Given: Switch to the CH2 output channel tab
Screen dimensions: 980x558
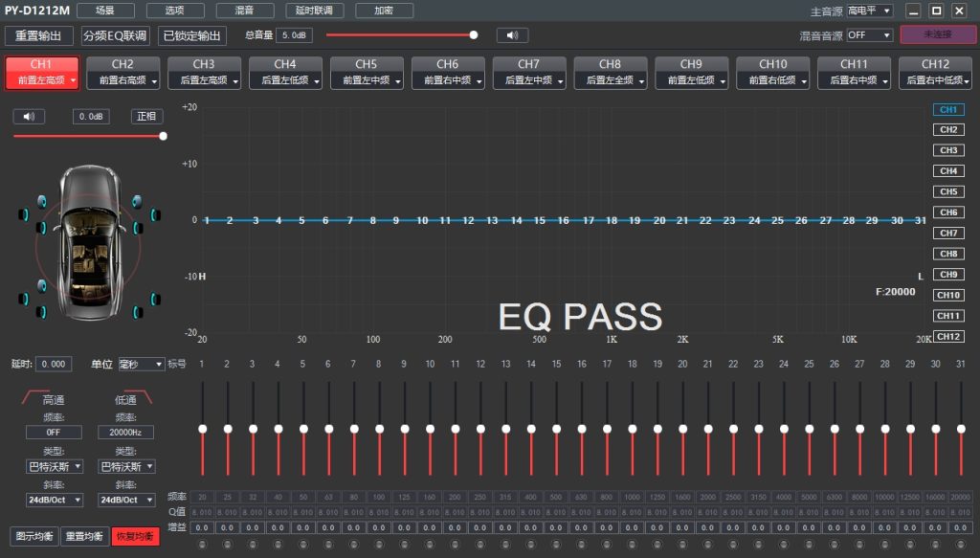Looking at the screenshot, I should tap(122, 72).
